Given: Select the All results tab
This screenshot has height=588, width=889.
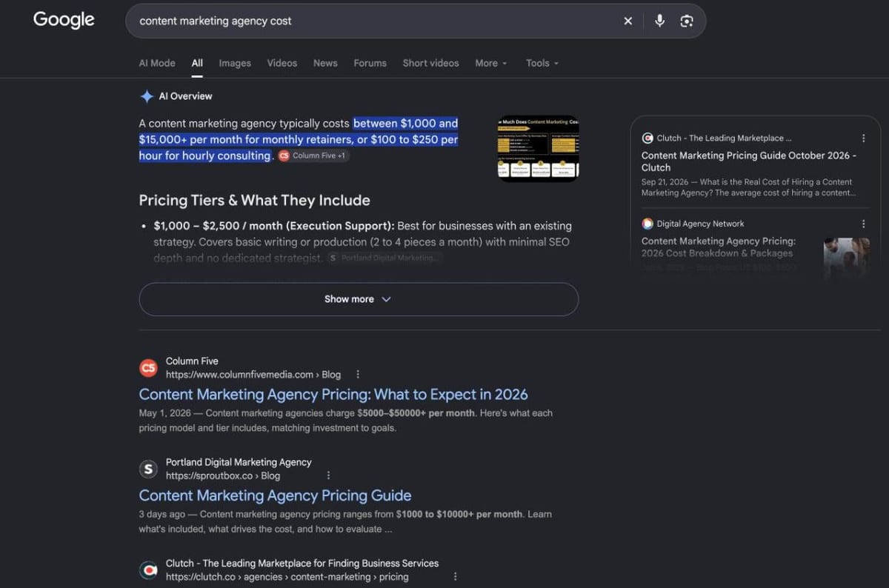Looking at the screenshot, I should (x=197, y=63).
